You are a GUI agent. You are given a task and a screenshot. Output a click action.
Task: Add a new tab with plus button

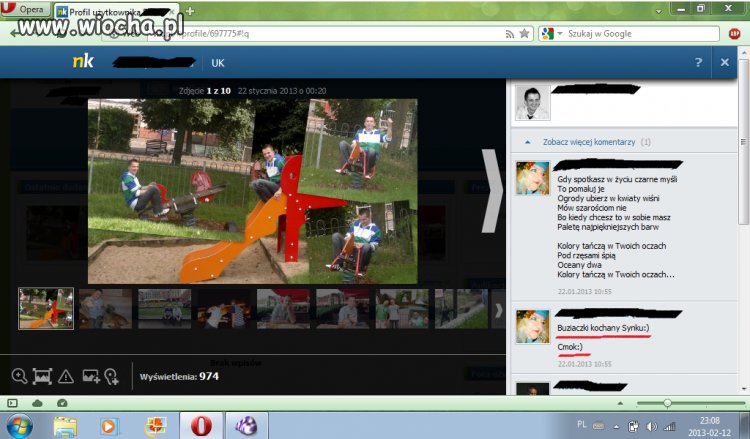pyautogui.click(x=190, y=11)
